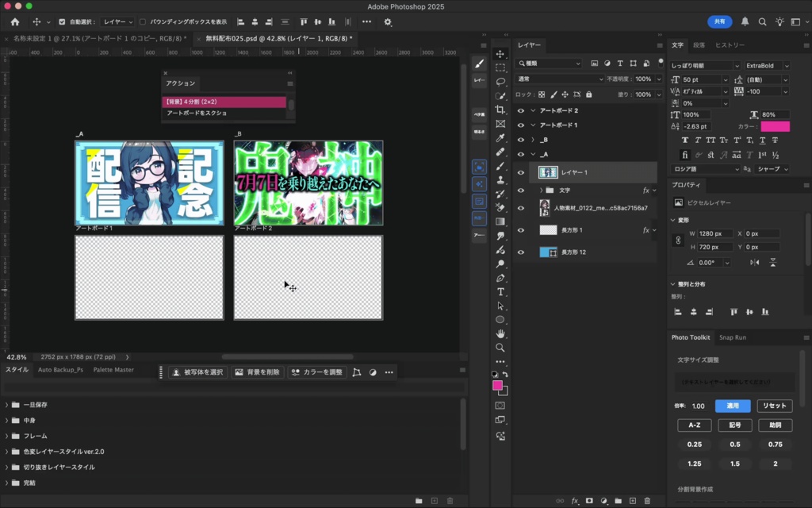Click the 被写体を選択 button
Screen dimensions: 812x508
(198, 371)
